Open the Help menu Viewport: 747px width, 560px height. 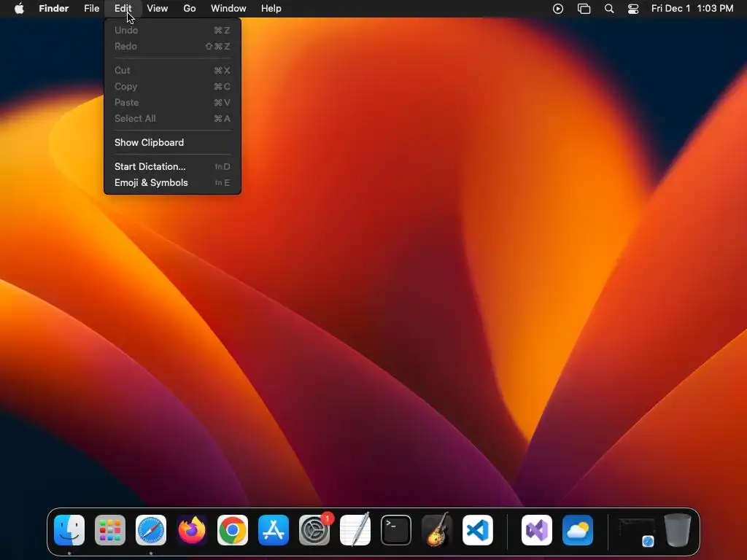pos(271,9)
